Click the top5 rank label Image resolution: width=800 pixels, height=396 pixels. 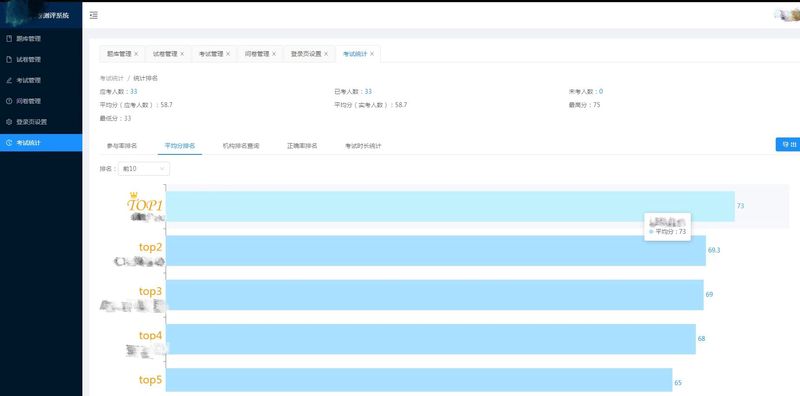(x=151, y=380)
